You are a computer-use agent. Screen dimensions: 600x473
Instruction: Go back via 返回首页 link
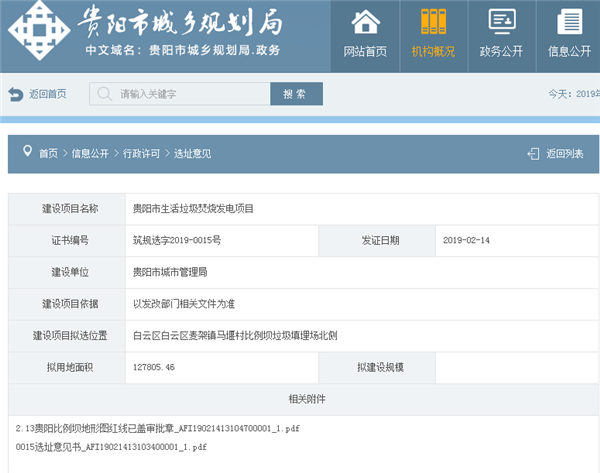(47, 94)
